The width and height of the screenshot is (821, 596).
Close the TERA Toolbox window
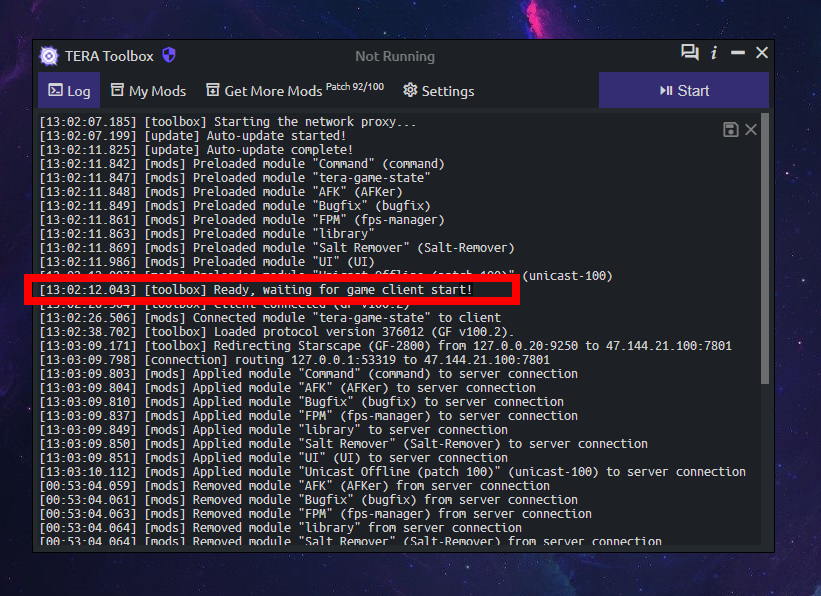762,53
